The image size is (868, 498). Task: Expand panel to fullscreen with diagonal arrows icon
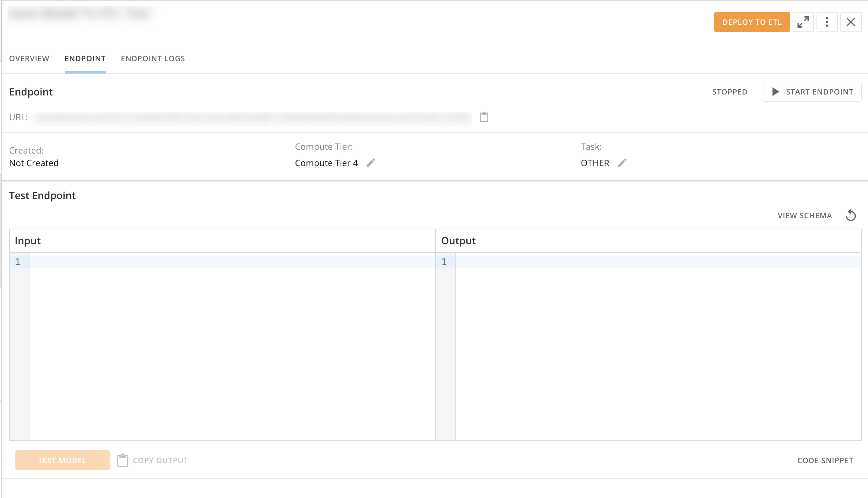(x=803, y=22)
